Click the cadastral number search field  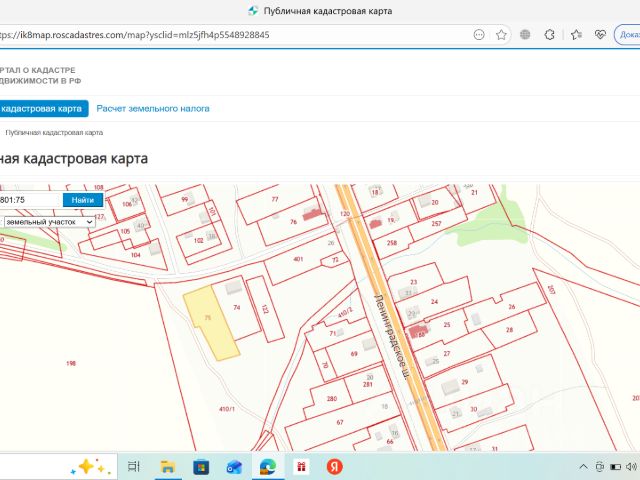coord(30,200)
